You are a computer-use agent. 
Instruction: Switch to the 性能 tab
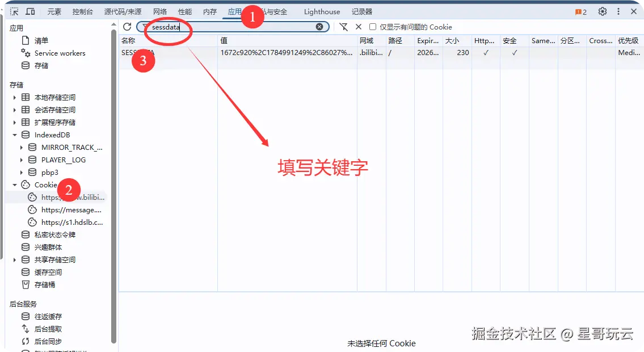tap(185, 12)
